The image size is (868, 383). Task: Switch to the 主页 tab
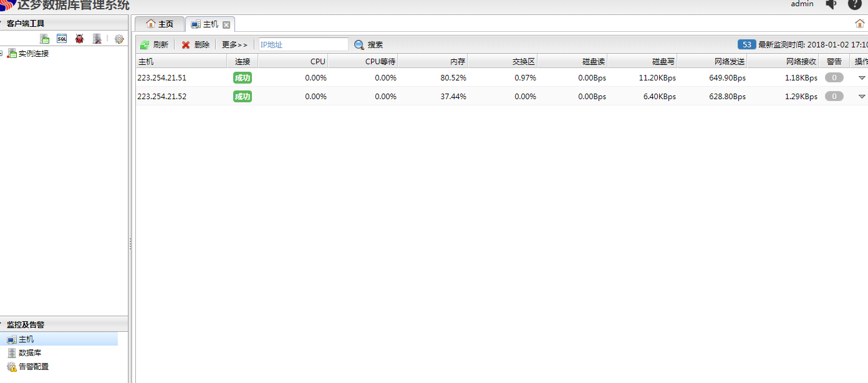(160, 24)
